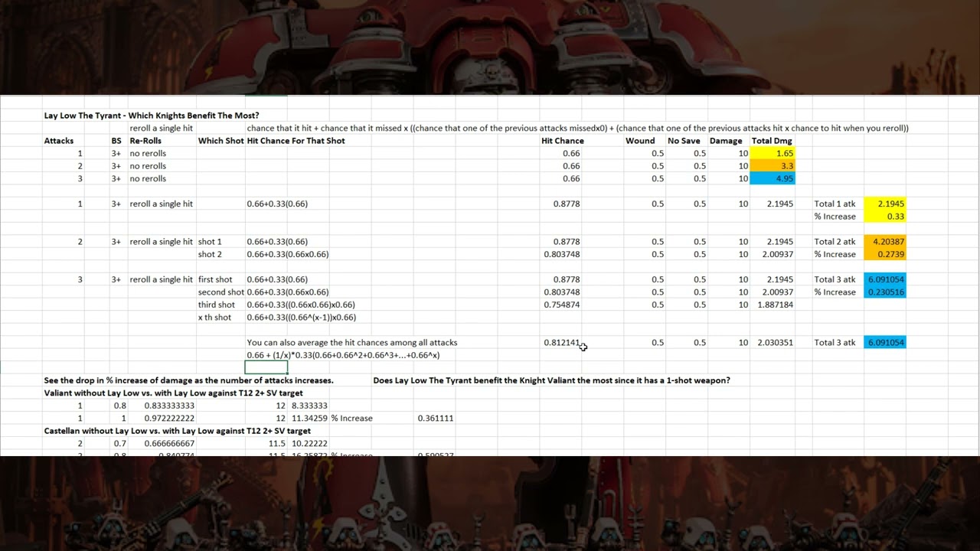Select the 'Total 1 atk' label

pyautogui.click(x=835, y=204)
